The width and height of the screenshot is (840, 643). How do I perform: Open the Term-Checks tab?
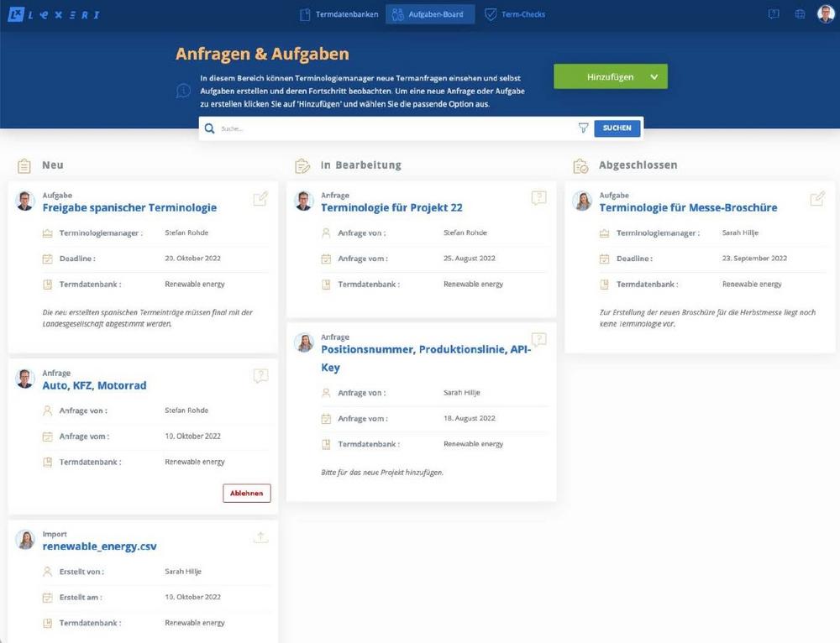pos(515,14)
